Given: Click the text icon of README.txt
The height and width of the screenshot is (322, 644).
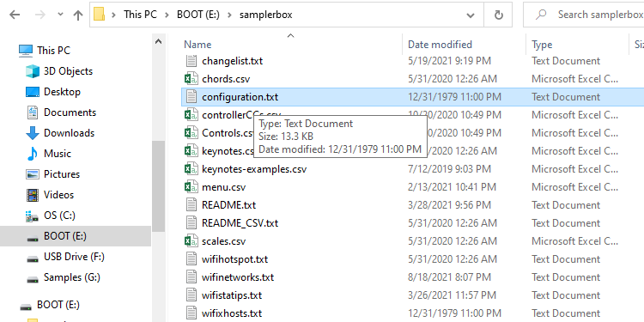Looking at the screenshot, I should tap(191, 205).
